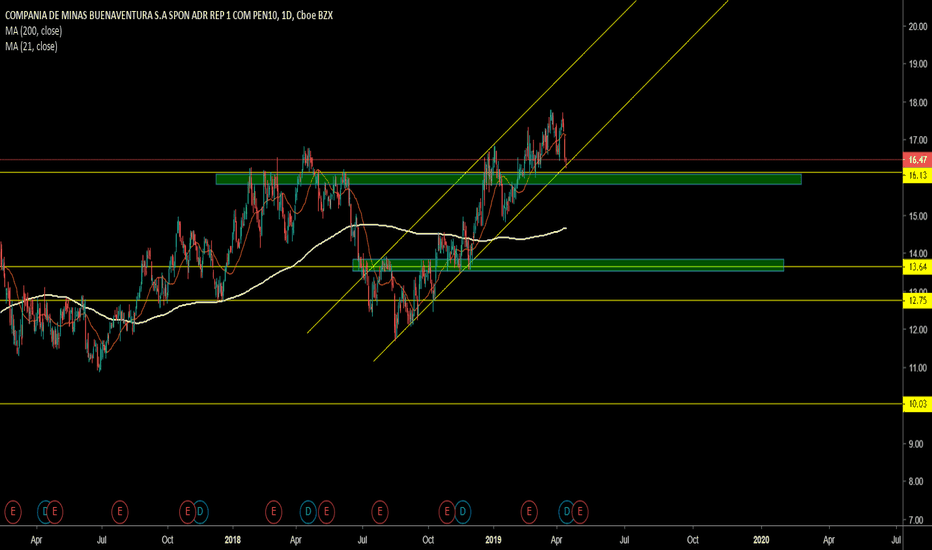932x550 pixels.
Task: Click the 8.00 price axis value
Action: tap(918, 482)
